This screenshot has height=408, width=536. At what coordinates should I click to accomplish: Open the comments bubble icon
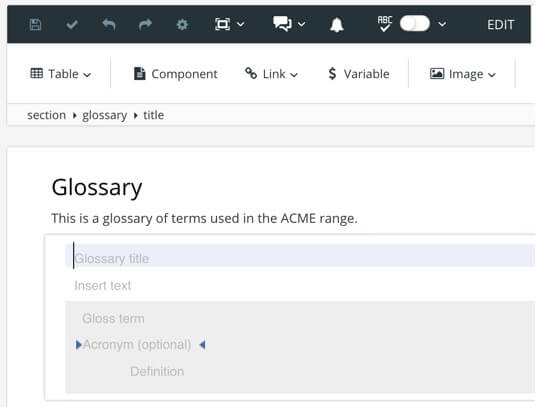(282, 24)
